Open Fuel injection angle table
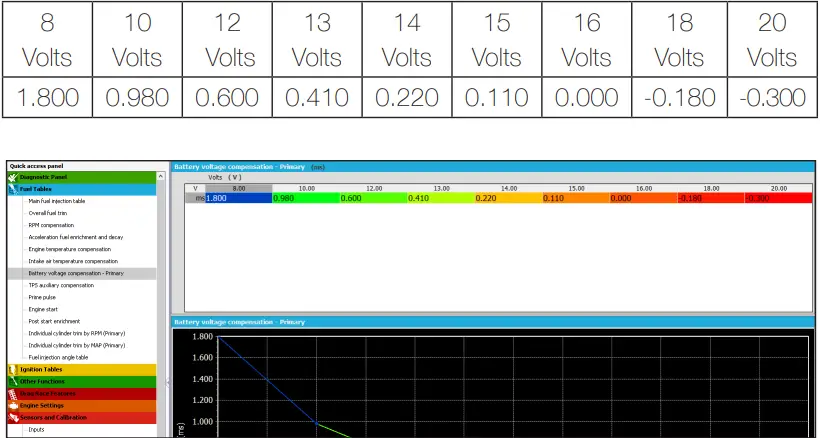 pyautogui.click(x=58, y=358)
